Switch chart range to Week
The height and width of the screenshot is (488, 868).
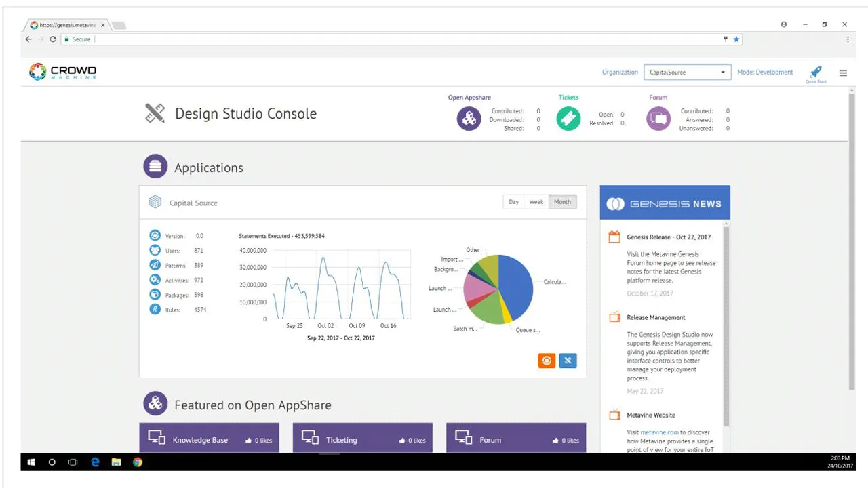536,202
